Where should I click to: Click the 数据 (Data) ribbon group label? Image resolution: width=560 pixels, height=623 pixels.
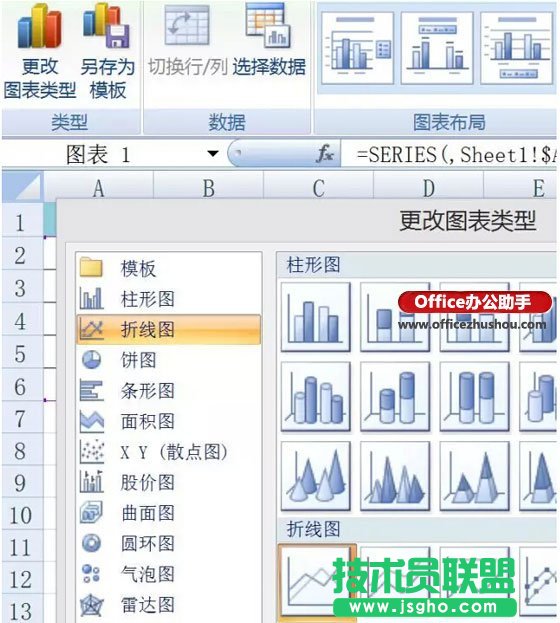pos(227,122)
